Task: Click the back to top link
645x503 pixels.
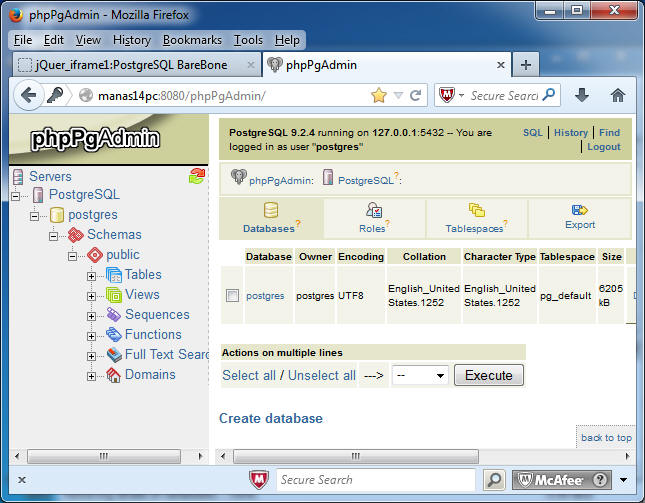Action: [606, 438]
